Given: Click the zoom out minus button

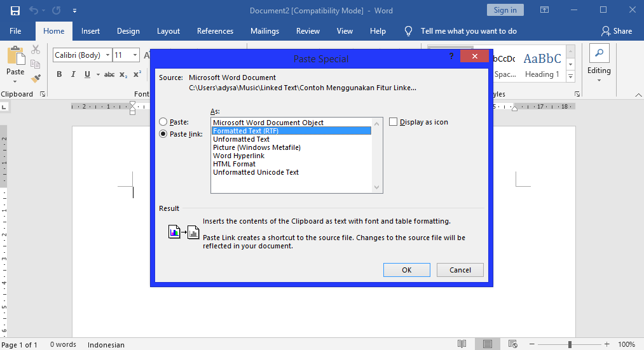Looking at the screenshot, I should coord(532,344).
